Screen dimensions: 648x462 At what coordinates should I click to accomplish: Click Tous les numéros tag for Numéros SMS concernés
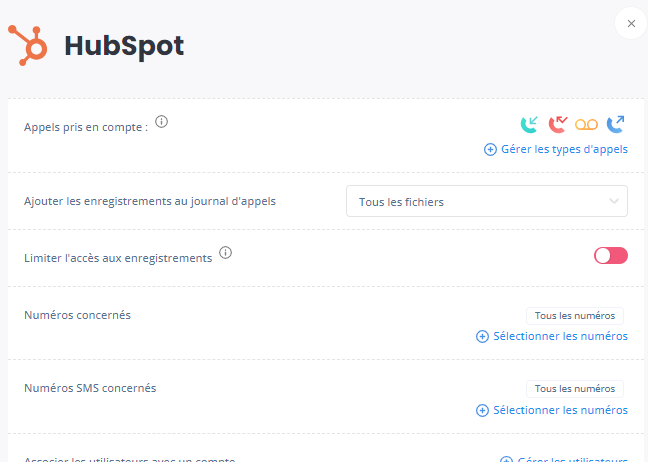[x=575, y=389]
